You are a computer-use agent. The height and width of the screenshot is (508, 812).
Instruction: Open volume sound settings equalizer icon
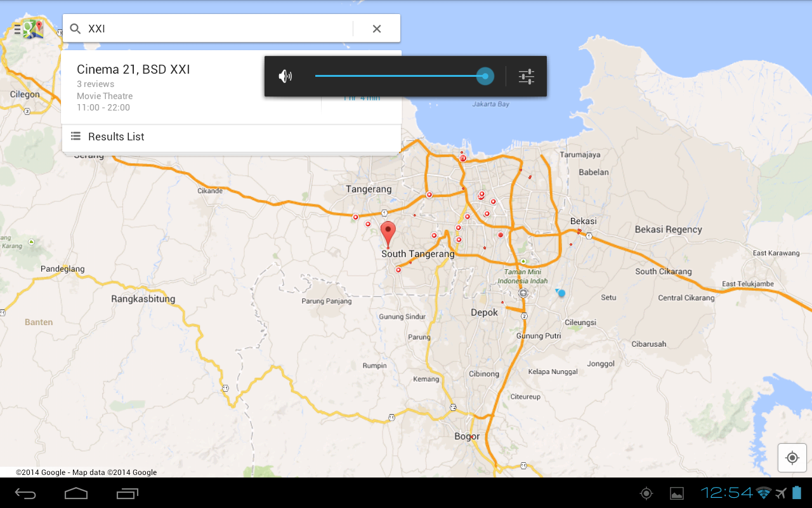[527, 77]
